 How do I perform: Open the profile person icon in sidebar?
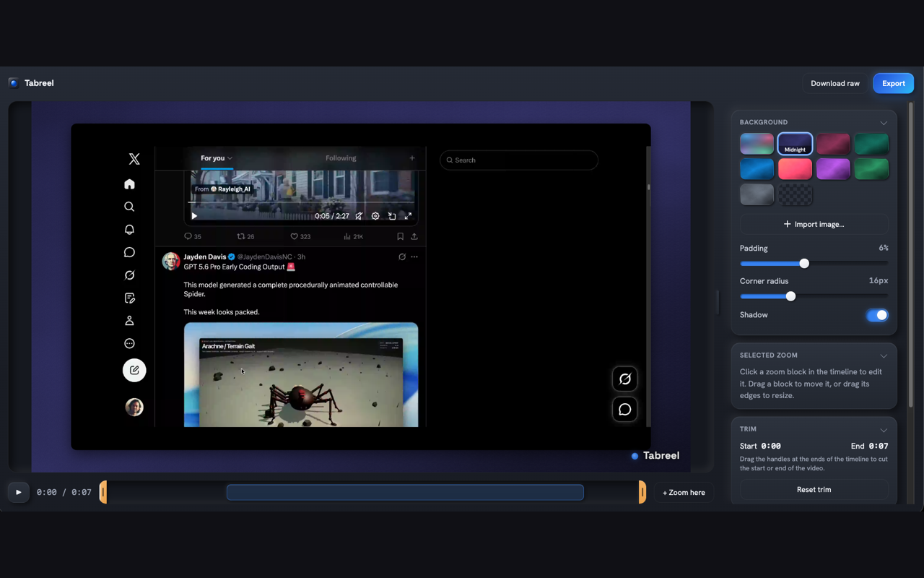pyautogui.click(x=129, y=321)
